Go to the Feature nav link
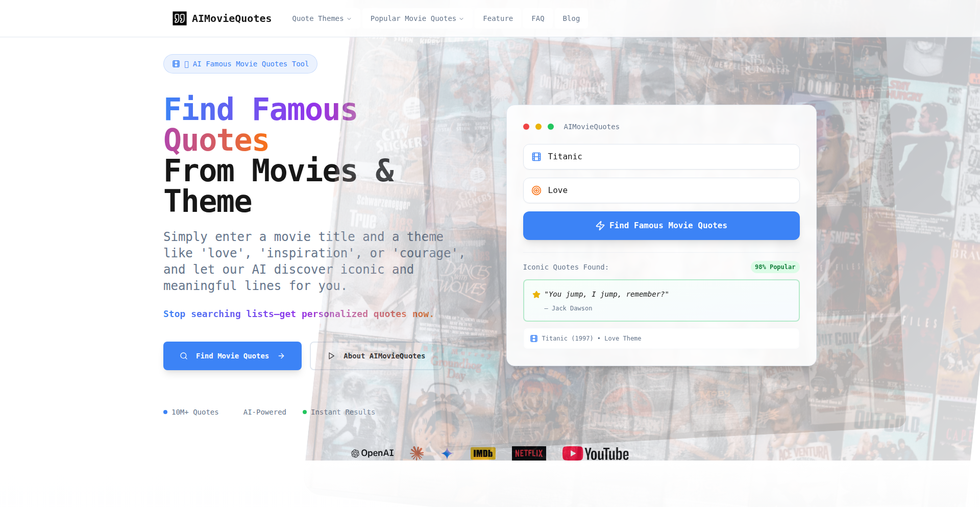 [x=498, y=18]
